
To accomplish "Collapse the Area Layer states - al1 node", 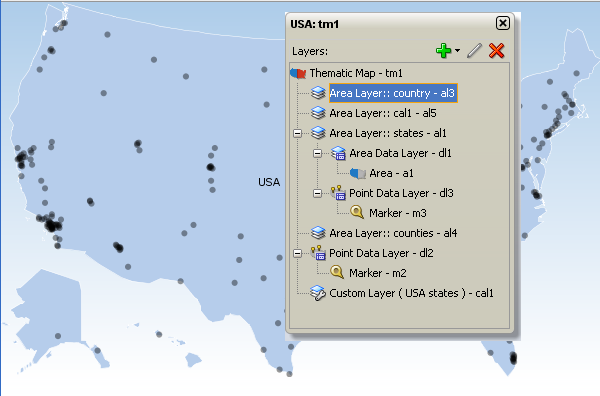I will [297, 133].
